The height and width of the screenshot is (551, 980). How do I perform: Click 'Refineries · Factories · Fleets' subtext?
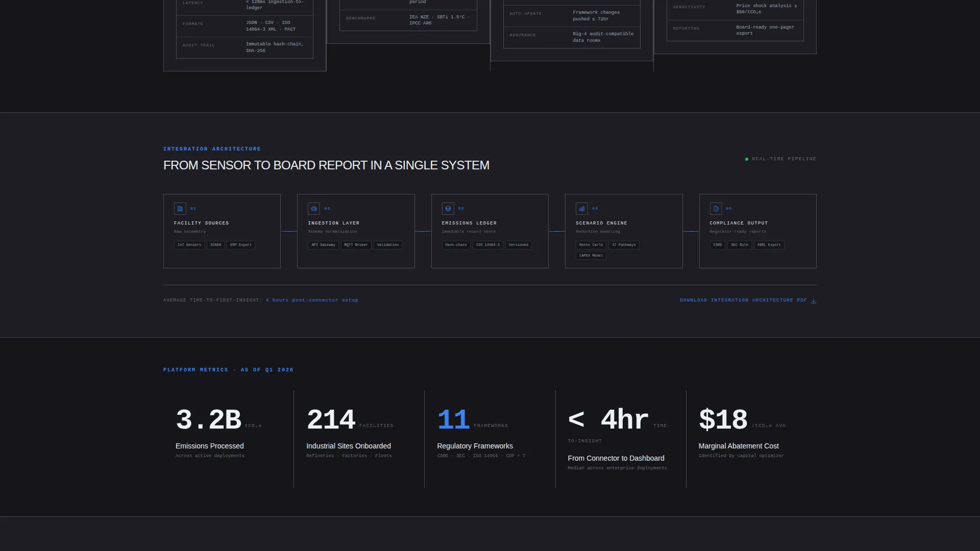tap(349, 456)
